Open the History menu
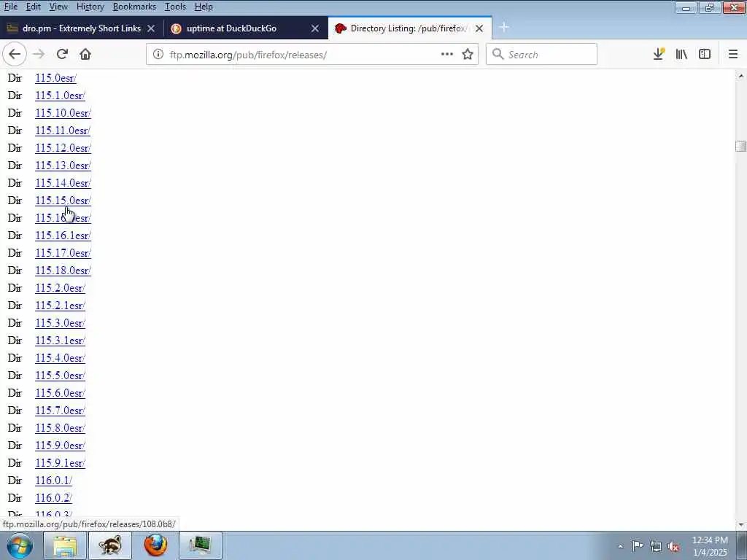This screenshot has width=747, height=560. [x=90, y=7]
